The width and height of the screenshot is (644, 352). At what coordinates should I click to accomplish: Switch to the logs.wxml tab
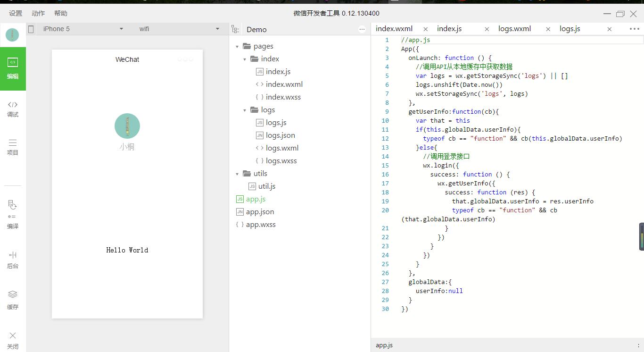pyautogui.click(x=514, y=29)
